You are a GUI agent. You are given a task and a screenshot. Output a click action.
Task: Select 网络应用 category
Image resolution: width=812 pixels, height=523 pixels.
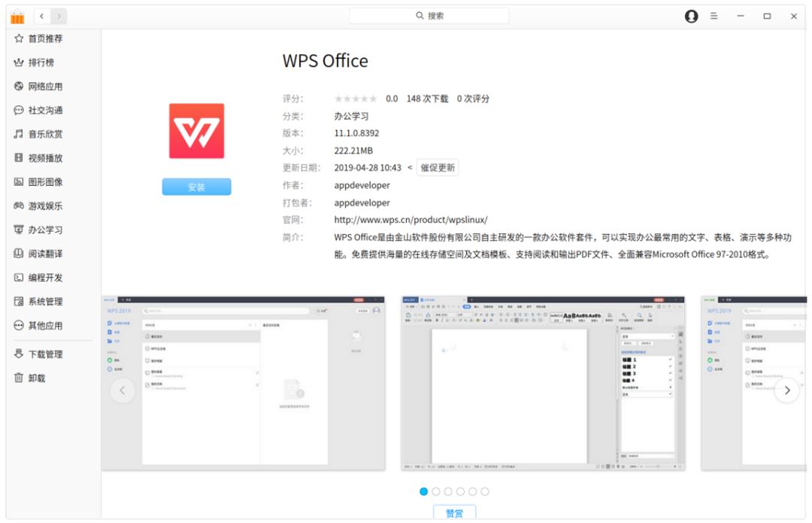(x=38, y=86)
